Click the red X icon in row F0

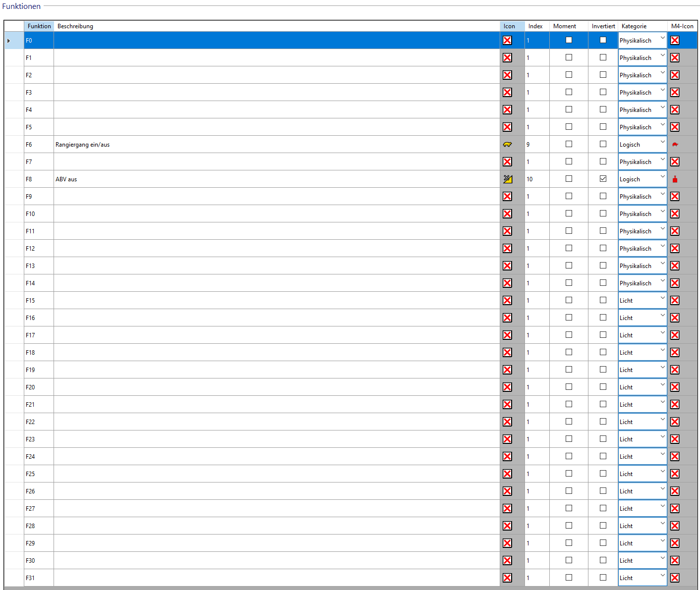(x=507, y=41)
